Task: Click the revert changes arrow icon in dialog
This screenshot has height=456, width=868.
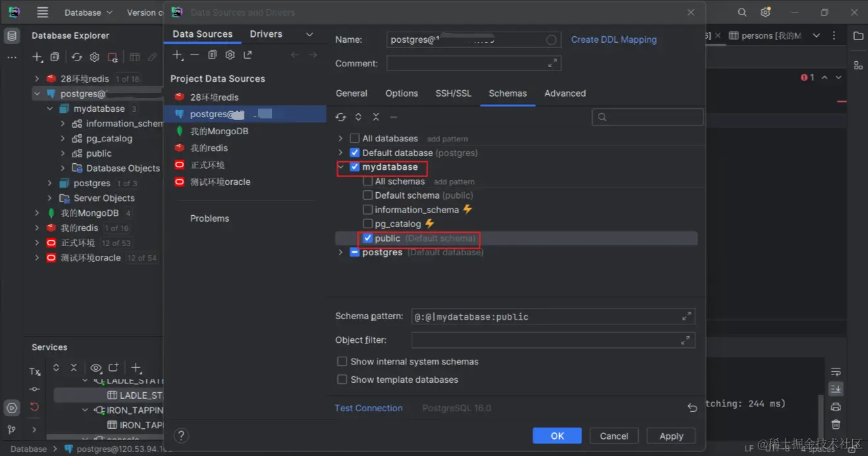Action: [692, 408]
